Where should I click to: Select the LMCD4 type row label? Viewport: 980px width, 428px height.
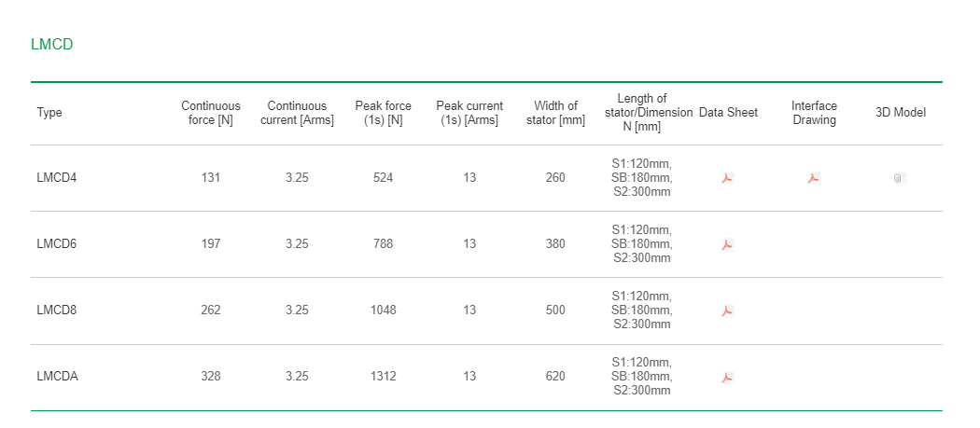click(x=57, y=178)
